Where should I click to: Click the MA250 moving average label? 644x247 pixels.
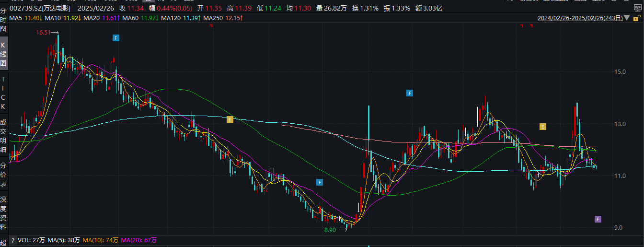(x=213, y=18)
